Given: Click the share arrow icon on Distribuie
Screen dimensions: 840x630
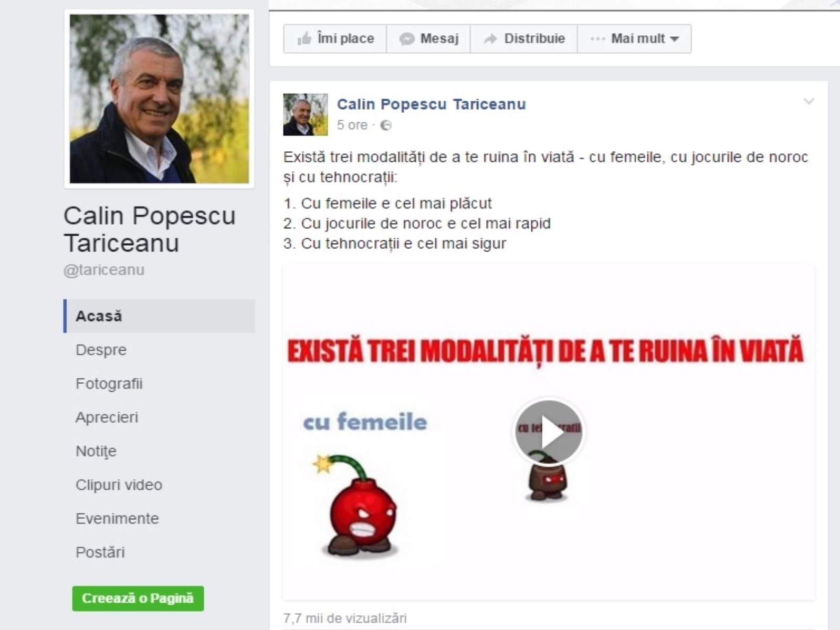Looking at the screenshot, I should click(490, 39).
